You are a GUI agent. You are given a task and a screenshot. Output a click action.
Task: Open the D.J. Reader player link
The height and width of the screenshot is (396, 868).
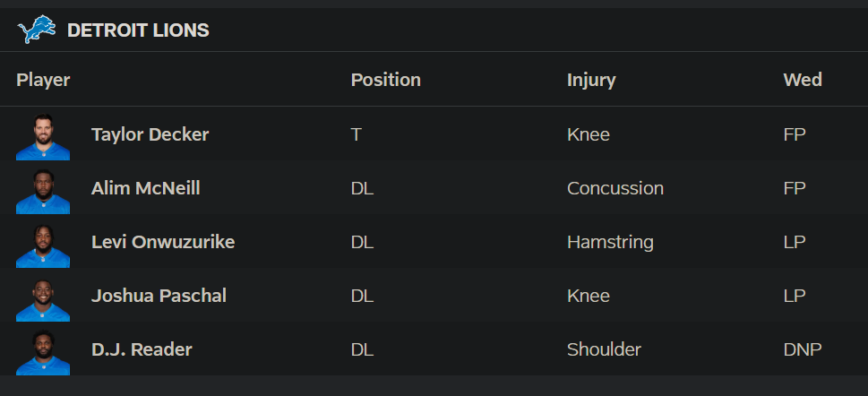tap(142, 349)
